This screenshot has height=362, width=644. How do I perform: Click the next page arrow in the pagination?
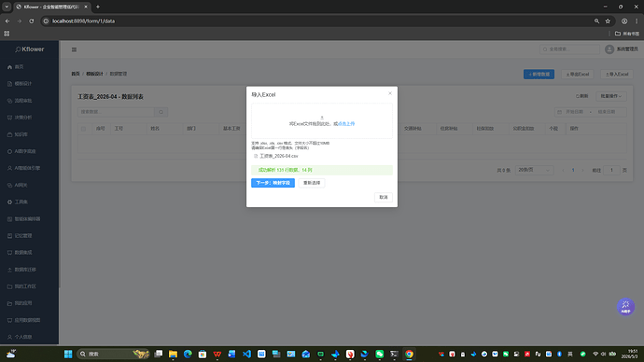pos(582,170)
